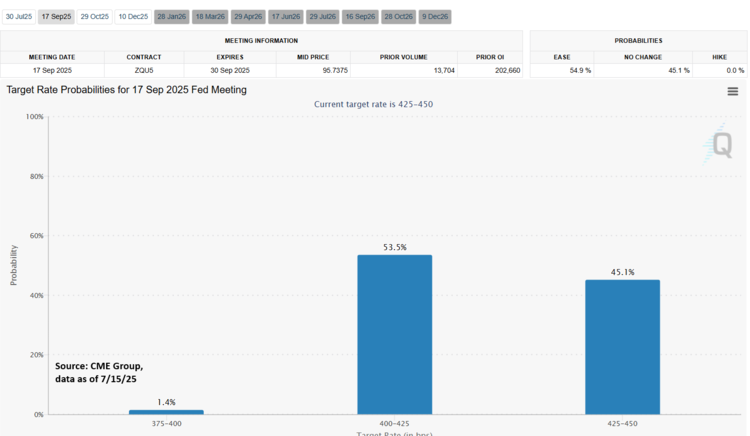Click the chart title for 17 Sep 2025 meeting
750x436 pixels.
[x=127, y=90]
